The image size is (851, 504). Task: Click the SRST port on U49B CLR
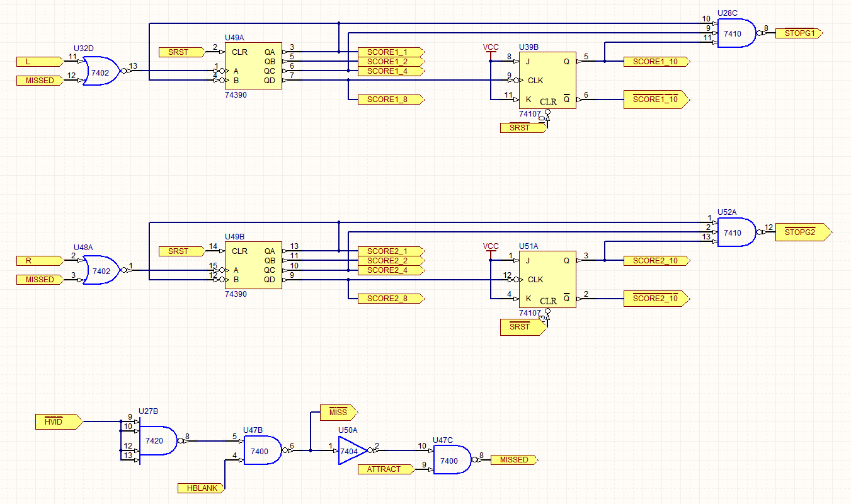pyautogui.click(x=183, y=251)
